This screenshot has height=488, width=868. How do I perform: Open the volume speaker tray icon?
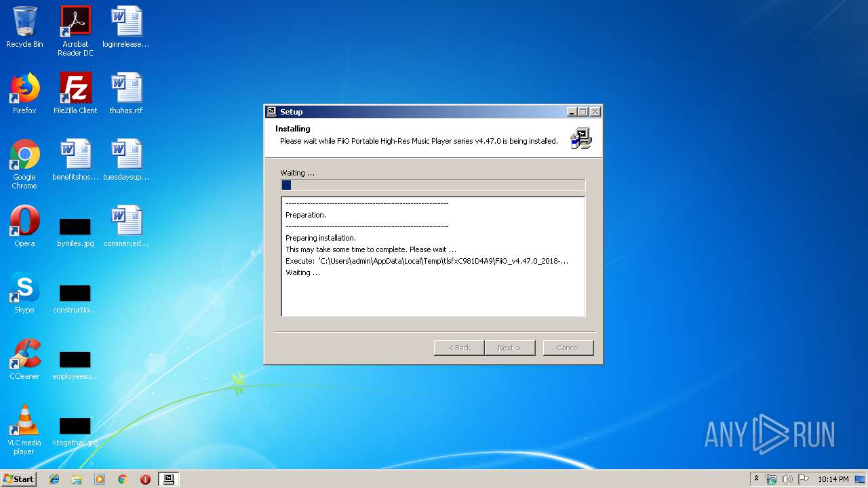[787, 479]
